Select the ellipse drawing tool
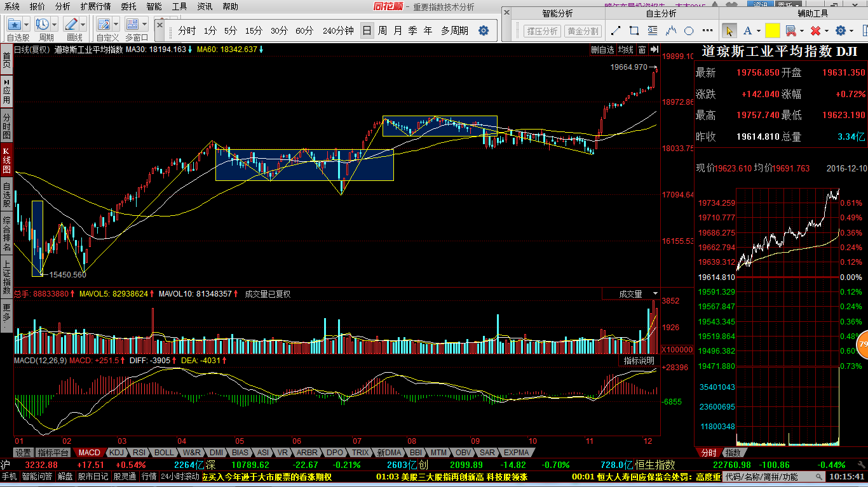This screenshot has height=487, width=868. (689, 30)
